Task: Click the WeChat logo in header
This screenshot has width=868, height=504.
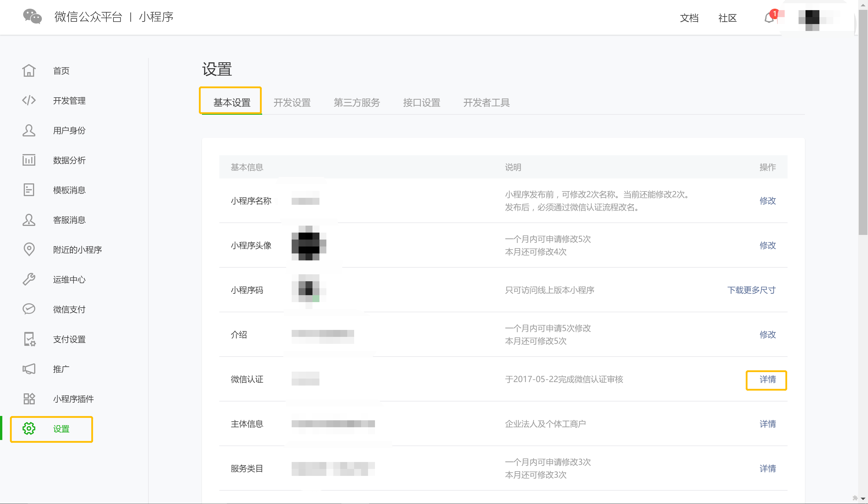Action: click(32, 17)
